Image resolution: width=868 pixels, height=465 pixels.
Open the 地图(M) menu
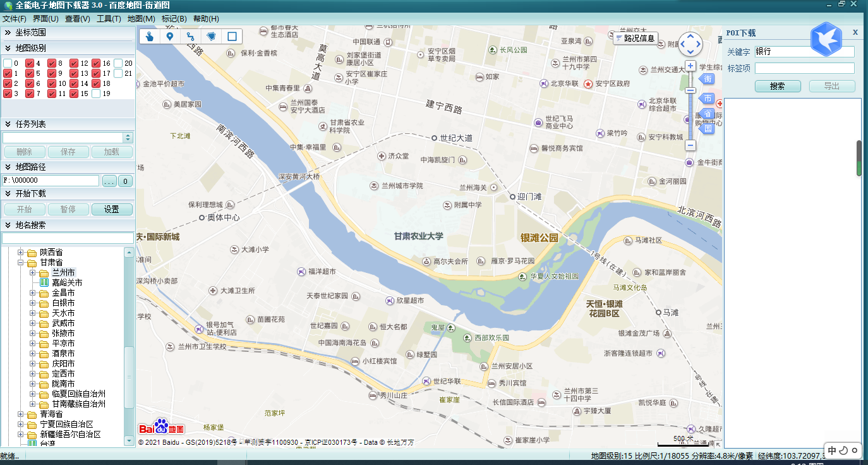142,19
